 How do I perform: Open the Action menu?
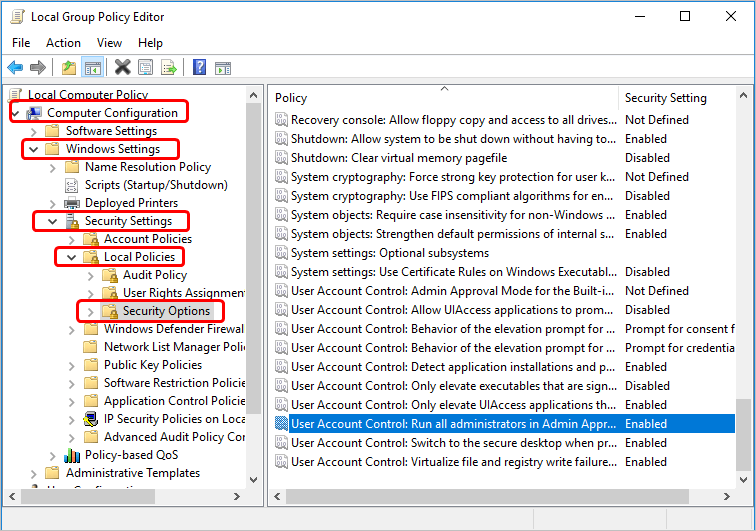[x=63, y=43]
